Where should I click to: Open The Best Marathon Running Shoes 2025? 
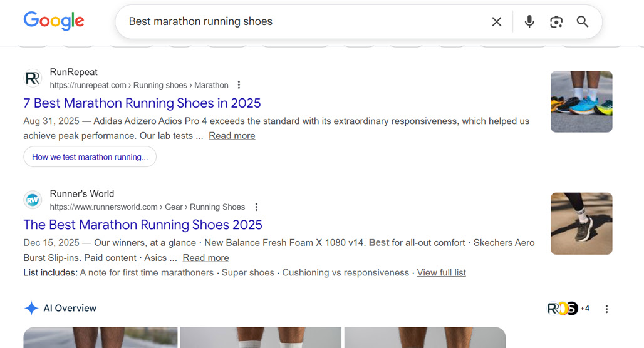coord(142,225)
